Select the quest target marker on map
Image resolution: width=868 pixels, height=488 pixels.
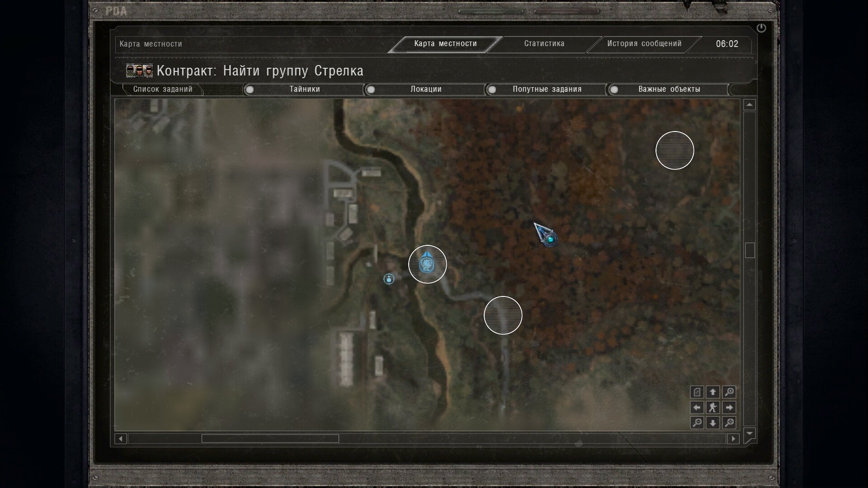(x=427, y=264)
